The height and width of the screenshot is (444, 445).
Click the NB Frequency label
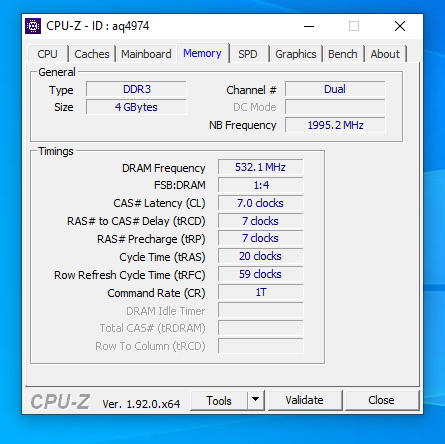(x=243, y=125)
